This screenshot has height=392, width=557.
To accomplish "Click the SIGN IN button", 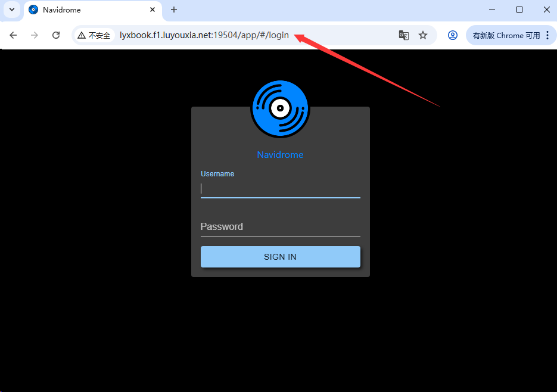I will 280,257.
